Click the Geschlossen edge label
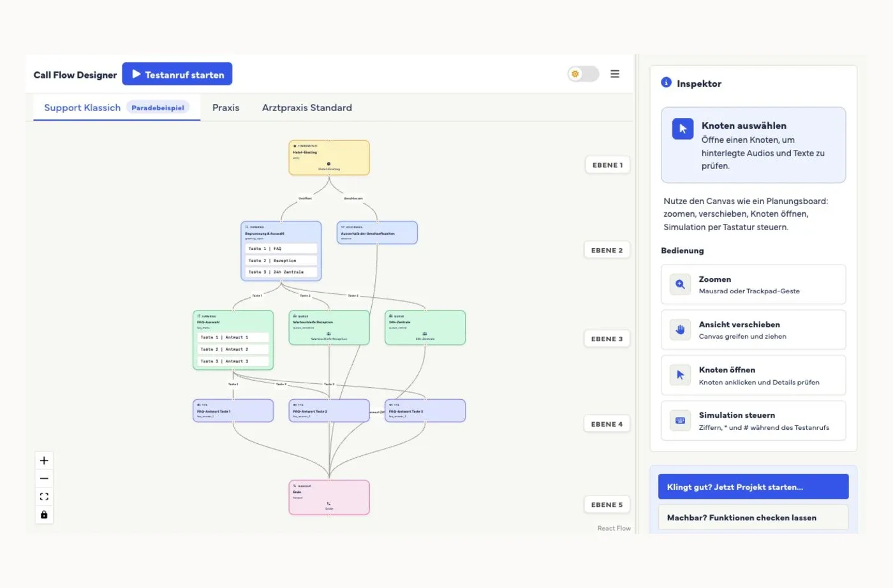Screen dimensions: 893x588 [x=353, y=198]
